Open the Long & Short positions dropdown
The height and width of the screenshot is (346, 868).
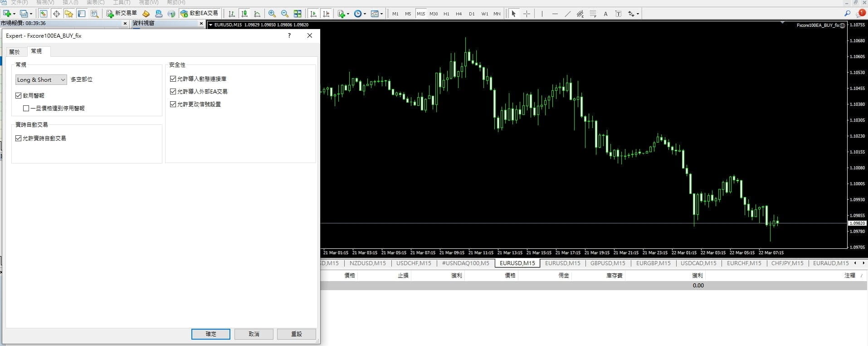(41, 79)
